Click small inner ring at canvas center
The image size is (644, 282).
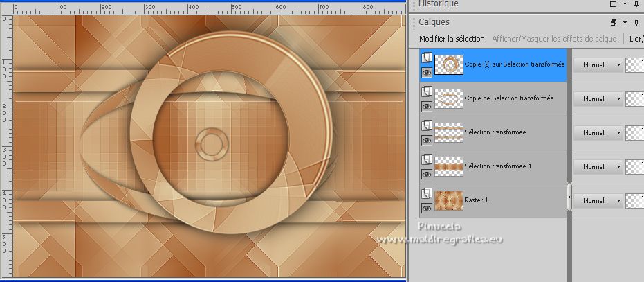point(211,144)
